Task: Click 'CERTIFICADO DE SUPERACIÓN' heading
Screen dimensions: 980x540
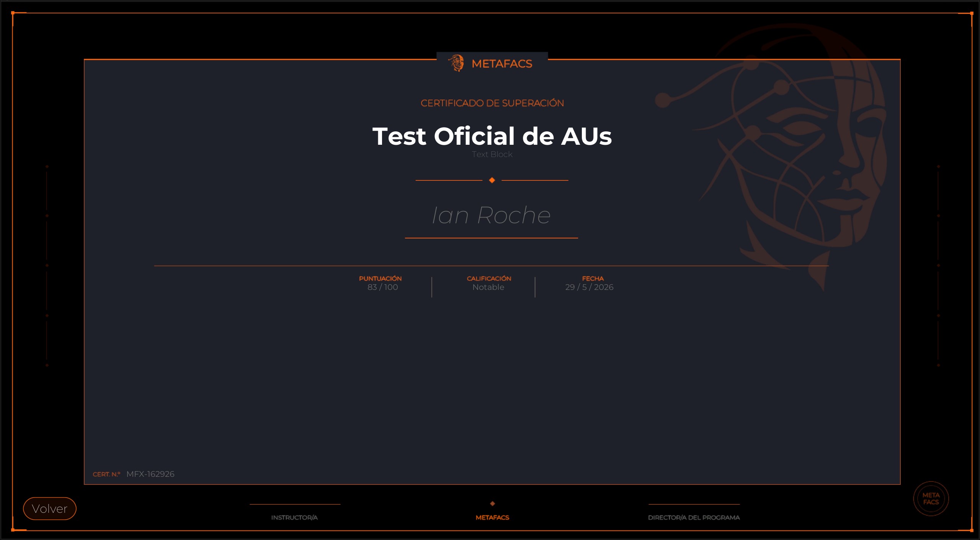Action: (492, 103)
